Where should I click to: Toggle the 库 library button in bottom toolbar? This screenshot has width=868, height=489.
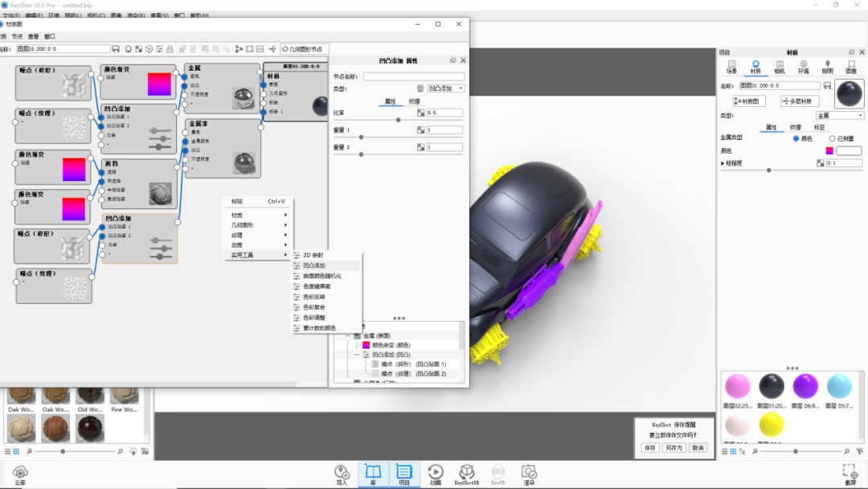(x=373, y=475)
